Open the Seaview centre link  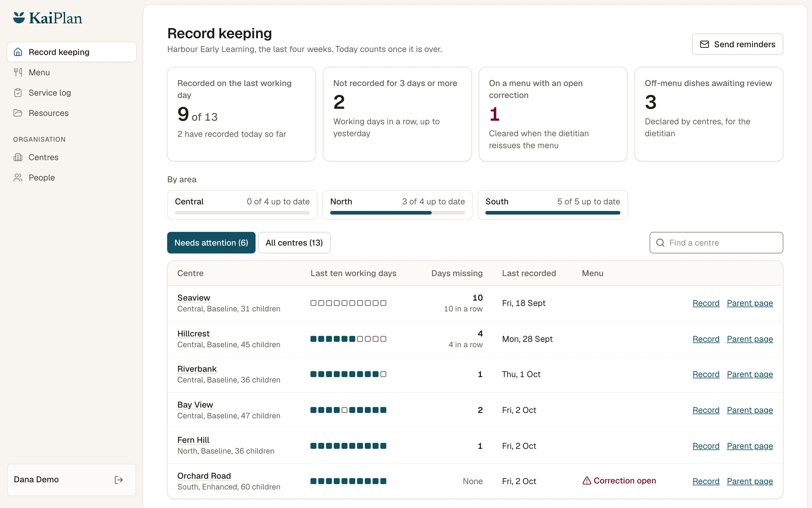[x=194, y=298]
